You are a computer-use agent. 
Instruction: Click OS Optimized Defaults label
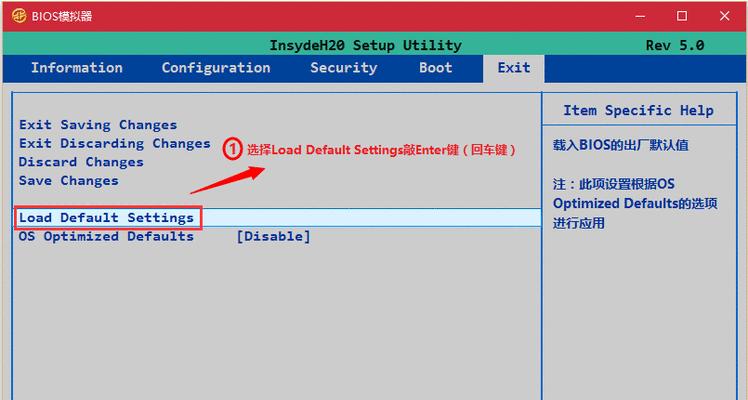[x=106, y=236]
